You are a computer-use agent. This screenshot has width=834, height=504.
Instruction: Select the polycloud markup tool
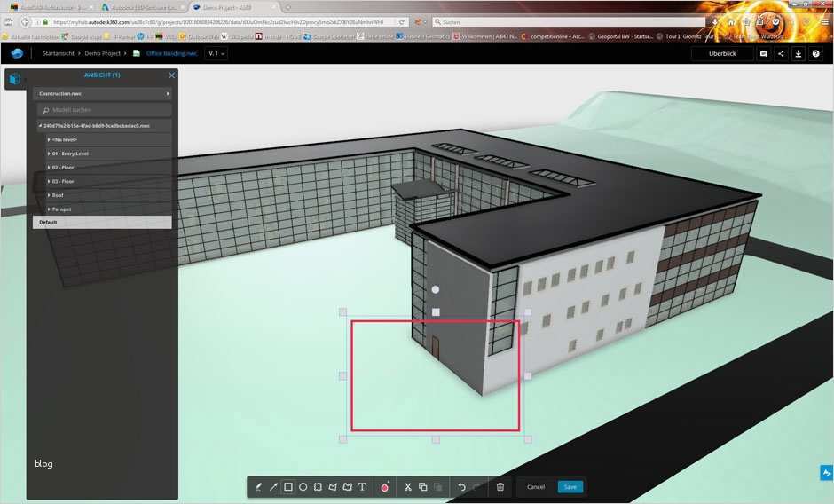click(x=348, y=487)
